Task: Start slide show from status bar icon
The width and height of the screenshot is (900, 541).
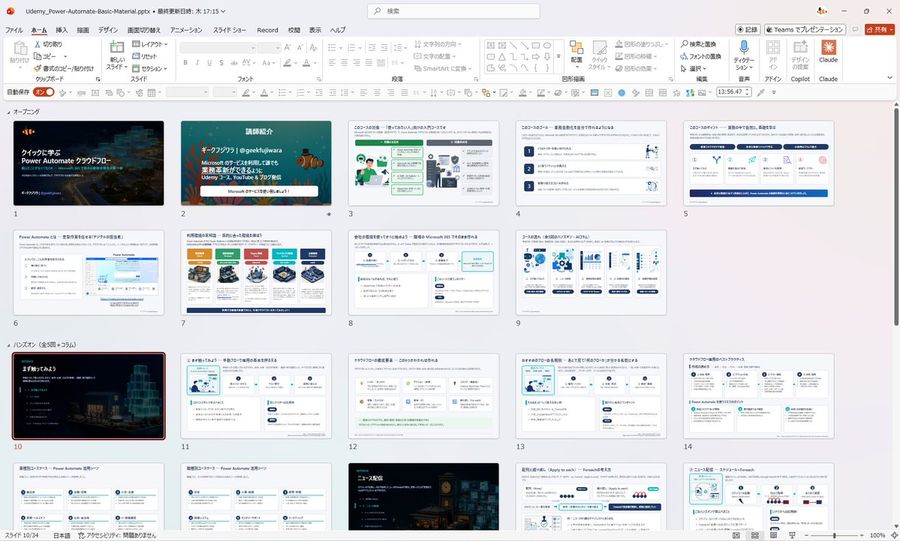Action: [x=792, y=535]
